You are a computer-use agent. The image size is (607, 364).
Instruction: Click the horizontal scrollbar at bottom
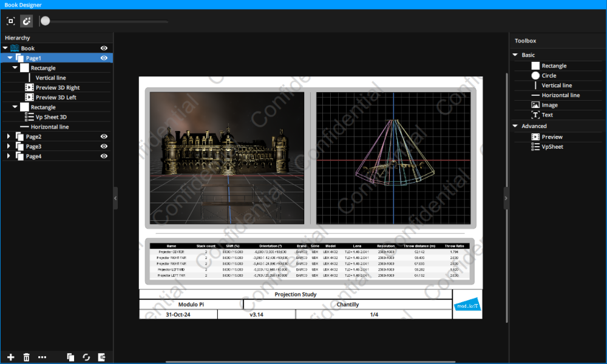pyautogui.click(x=310, y=362)
